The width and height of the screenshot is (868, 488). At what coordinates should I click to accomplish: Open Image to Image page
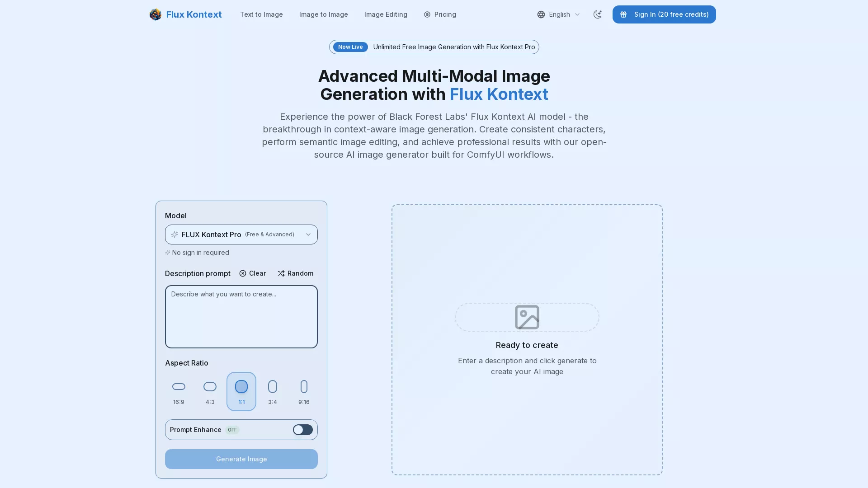tap(324, 14)
